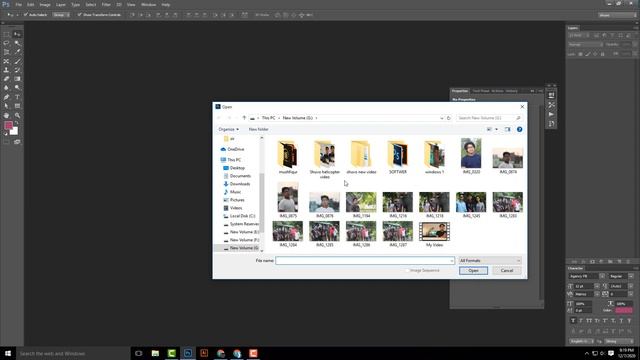Open the Layer menu
This screenshot has width=640, height=360.
[x=60, y=4]
